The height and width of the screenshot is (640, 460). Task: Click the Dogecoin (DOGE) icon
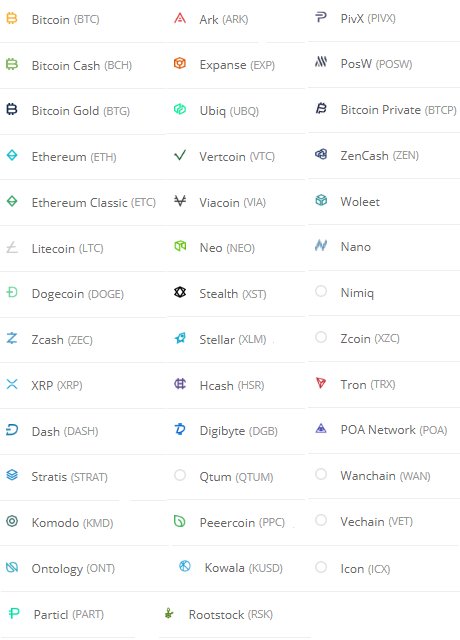click(12, 292)
